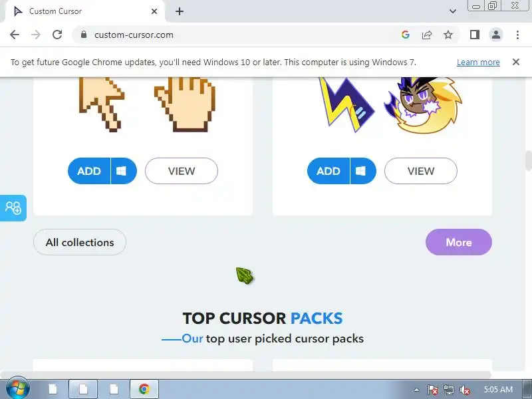Screen dimensions: 532x399
Task: Add the pixel hand cursor pack
Action: (x=89, y=171)
